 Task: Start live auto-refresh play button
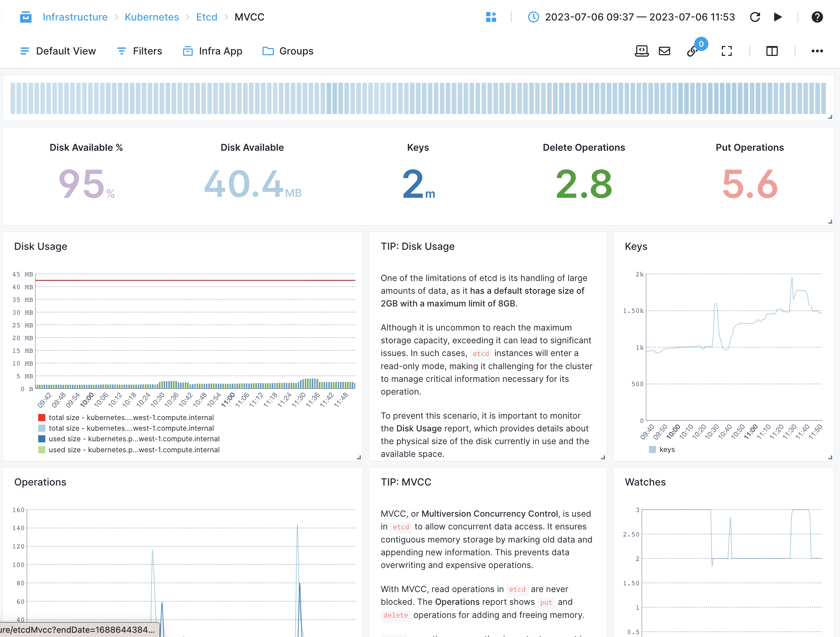tap(777, 17)
